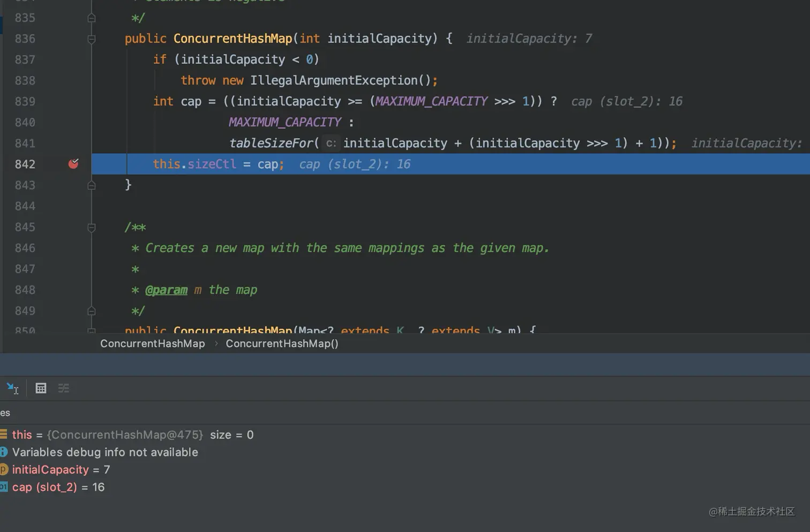The height and width of the screenshot is (532, 810).
Task: Click the Trace Current Stream Chain icon
Action: pos(64,388)
